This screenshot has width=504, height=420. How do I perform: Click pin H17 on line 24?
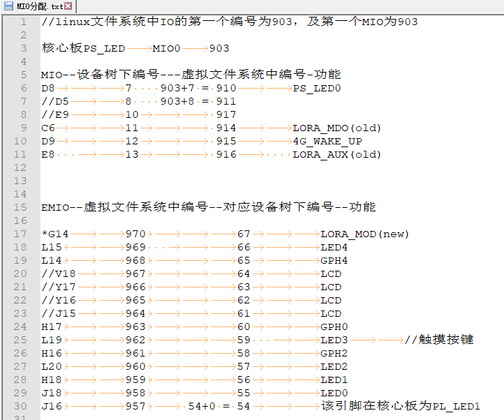tap(52, 327)
